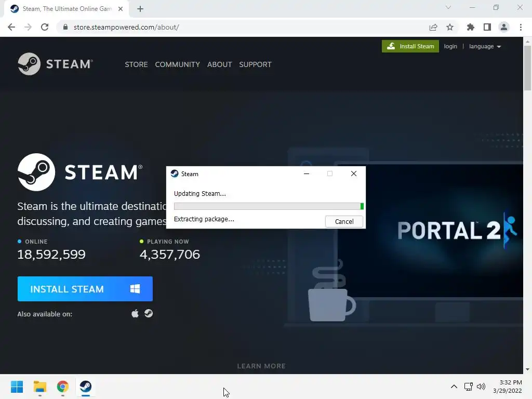Open the SUPPORT menu item
The height and width of the screenshot is (399, 532).
[x=255, y=64]
